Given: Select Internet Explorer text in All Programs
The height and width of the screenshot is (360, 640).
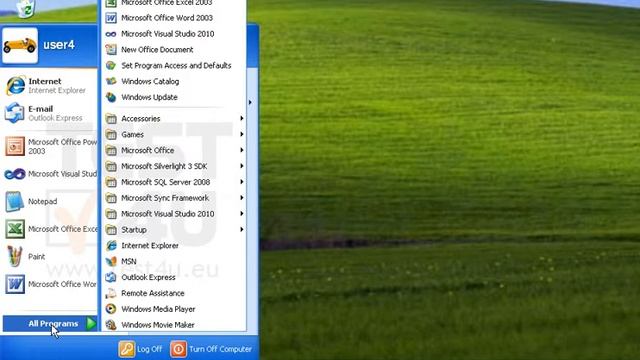Looking at the screenshot, I should 150,246.
